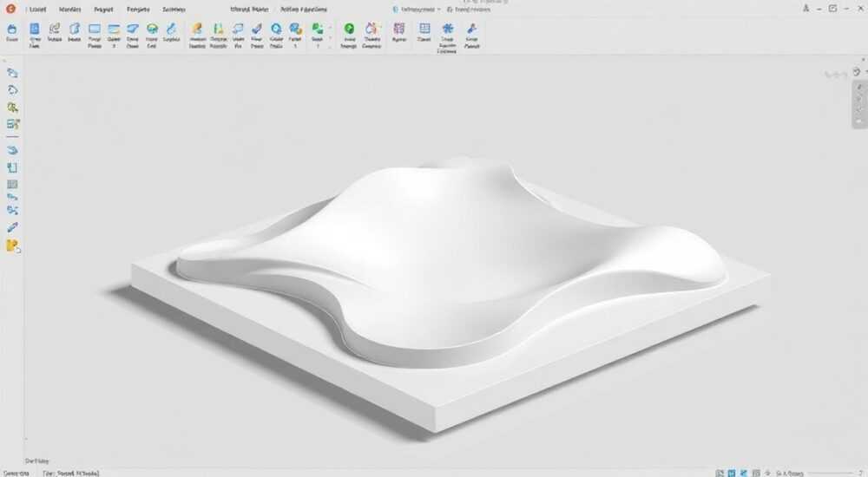Click the small blue squiggle icon in left sidebar
The image size is (868, 477).
pyautogui.click(x=12, y=197)
